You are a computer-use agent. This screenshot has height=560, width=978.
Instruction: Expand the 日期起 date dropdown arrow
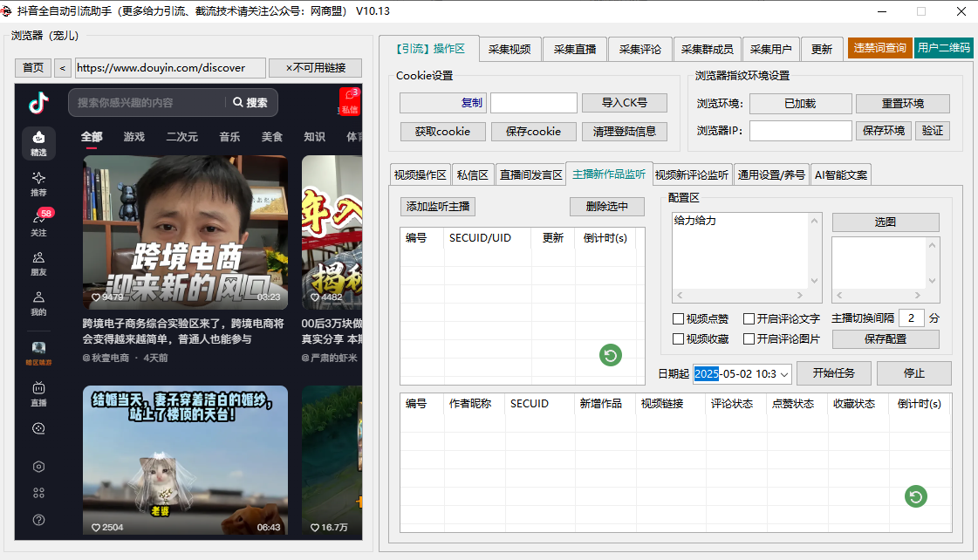tap(784, 374)
